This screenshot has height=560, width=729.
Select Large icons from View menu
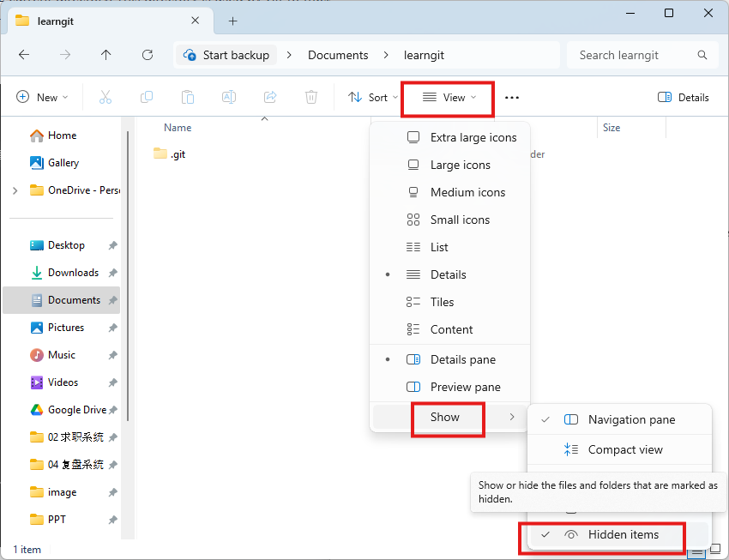click(460, 165)
